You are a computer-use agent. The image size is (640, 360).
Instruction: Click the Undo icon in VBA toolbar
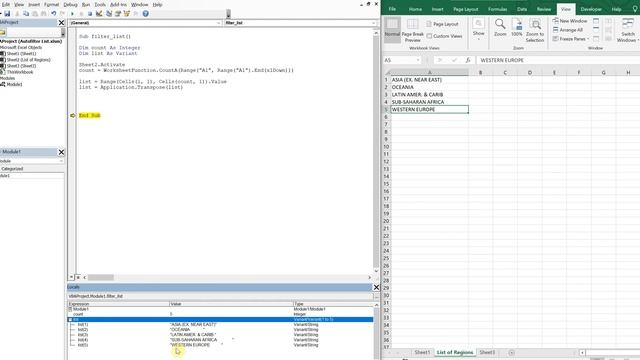53,14
